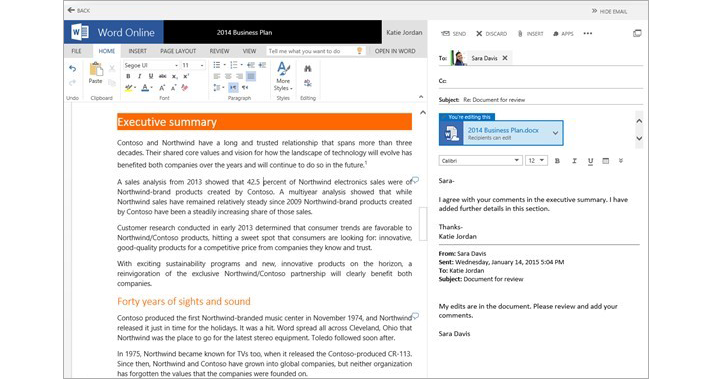Click the Redo arrow below Undo
This screenshot has width=713, height=379.
(72, 82)
